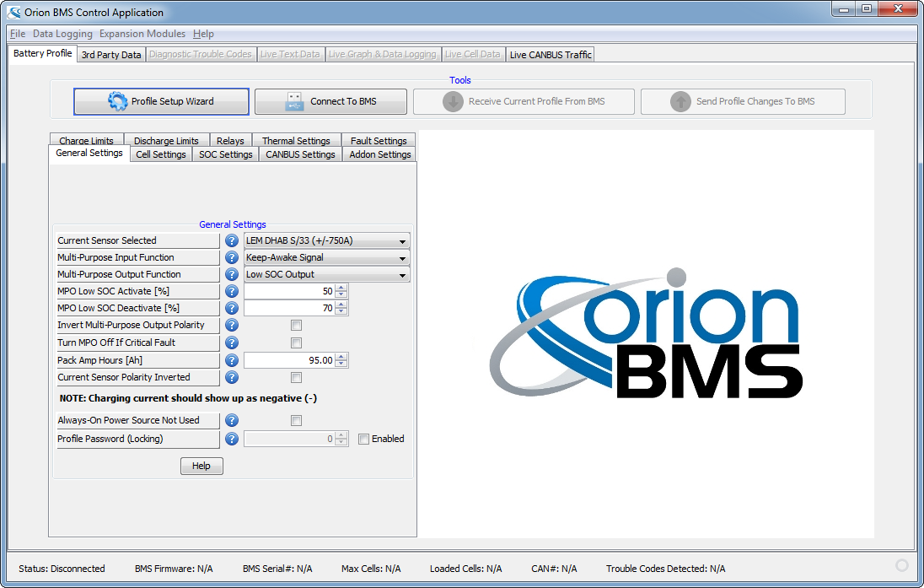Click the status indicator circle in status bar
The height and width of the screenshot is (588, 924).
(901, 565)
